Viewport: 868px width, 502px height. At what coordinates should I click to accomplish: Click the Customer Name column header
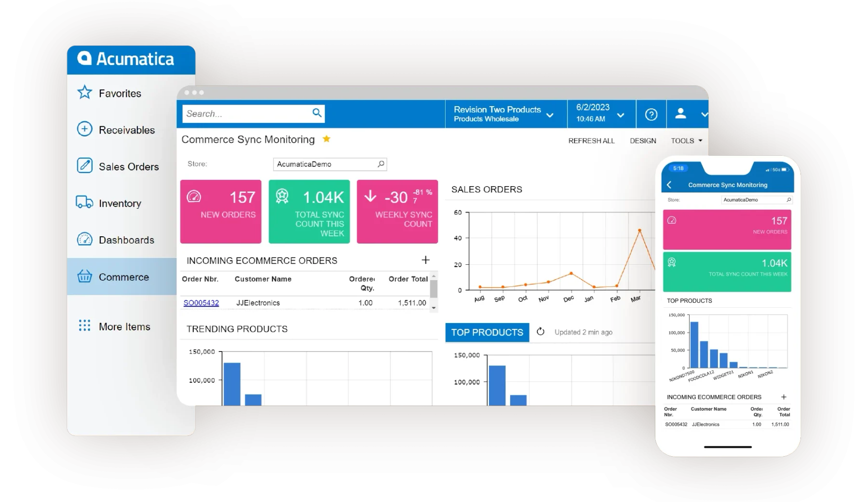263,279
